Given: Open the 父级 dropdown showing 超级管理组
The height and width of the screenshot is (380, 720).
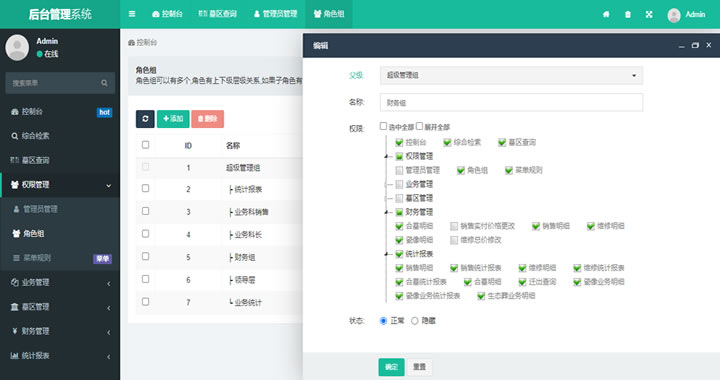Looking at the screenshot, I should 511,75.
